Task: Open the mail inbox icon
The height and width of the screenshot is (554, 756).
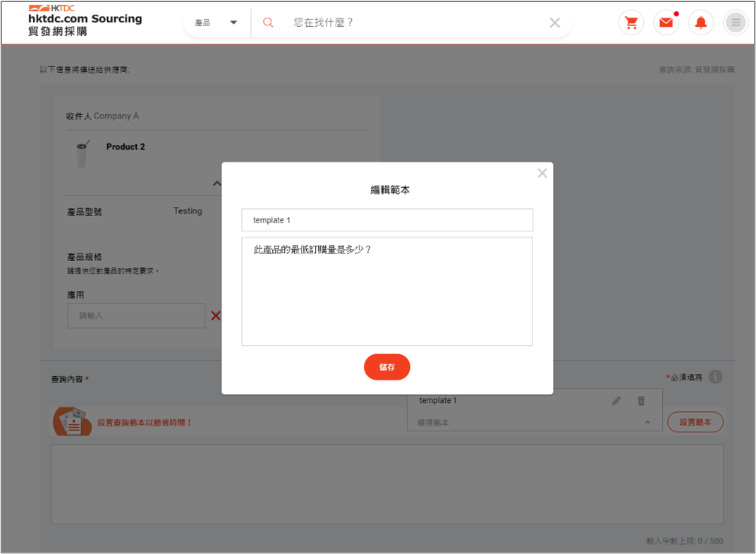Action: [666, 23]
